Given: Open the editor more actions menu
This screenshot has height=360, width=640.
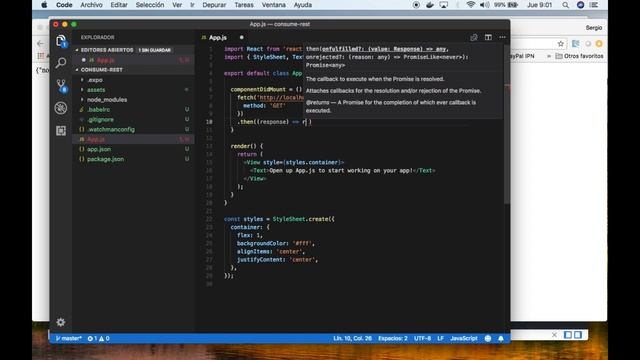Looking at the screenshot, I should point(502,37).
